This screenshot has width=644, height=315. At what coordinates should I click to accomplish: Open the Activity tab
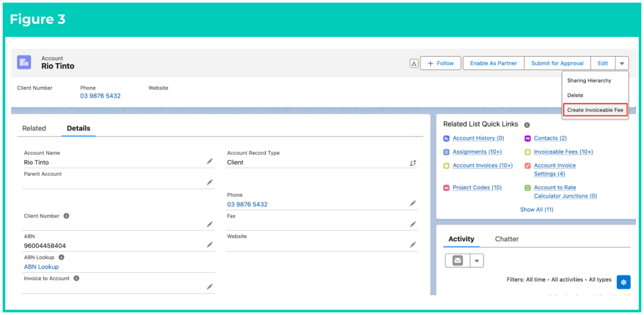pos(461,239)
